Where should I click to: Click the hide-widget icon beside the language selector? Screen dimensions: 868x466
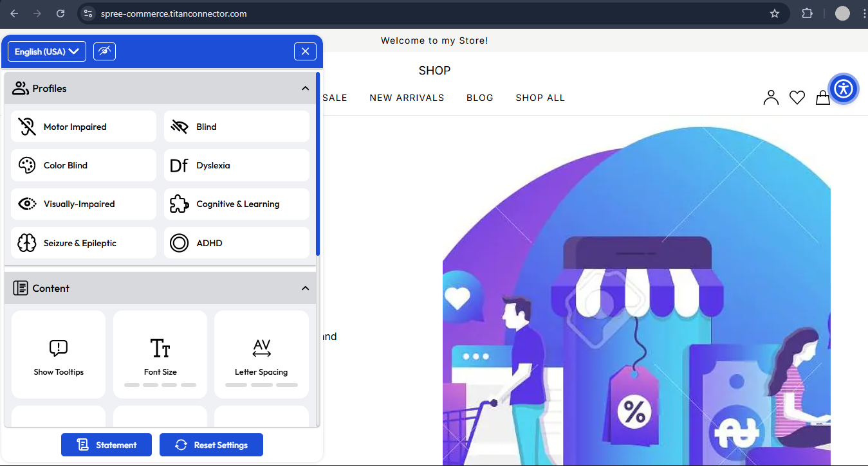tap(104, 51)
